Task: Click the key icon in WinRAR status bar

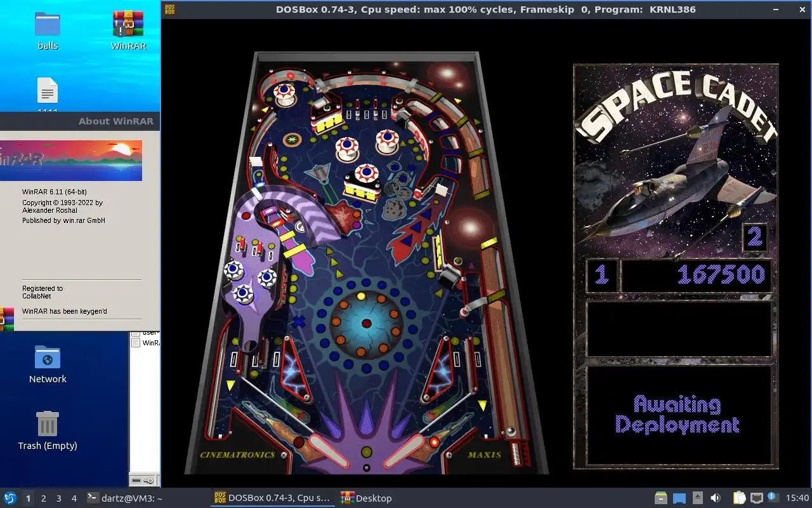Action: click(148, 481)
